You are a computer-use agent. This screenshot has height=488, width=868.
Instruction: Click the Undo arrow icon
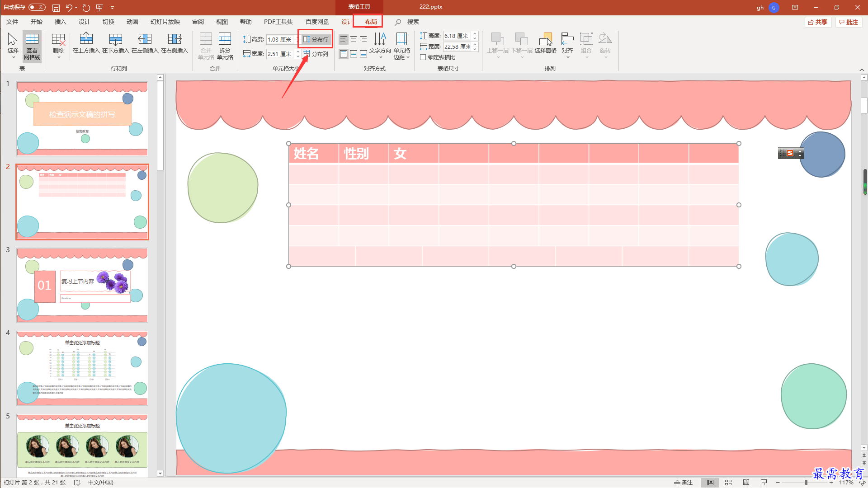pos(69,8)
